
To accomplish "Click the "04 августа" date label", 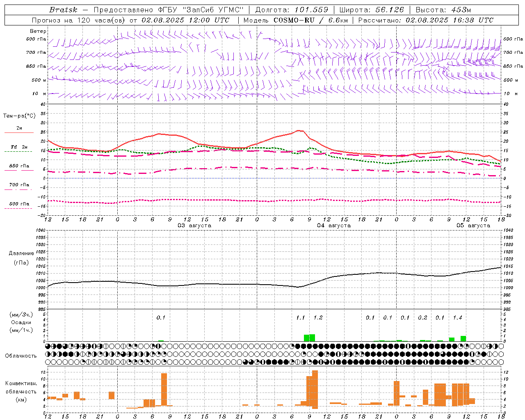I will coord(334,226).
